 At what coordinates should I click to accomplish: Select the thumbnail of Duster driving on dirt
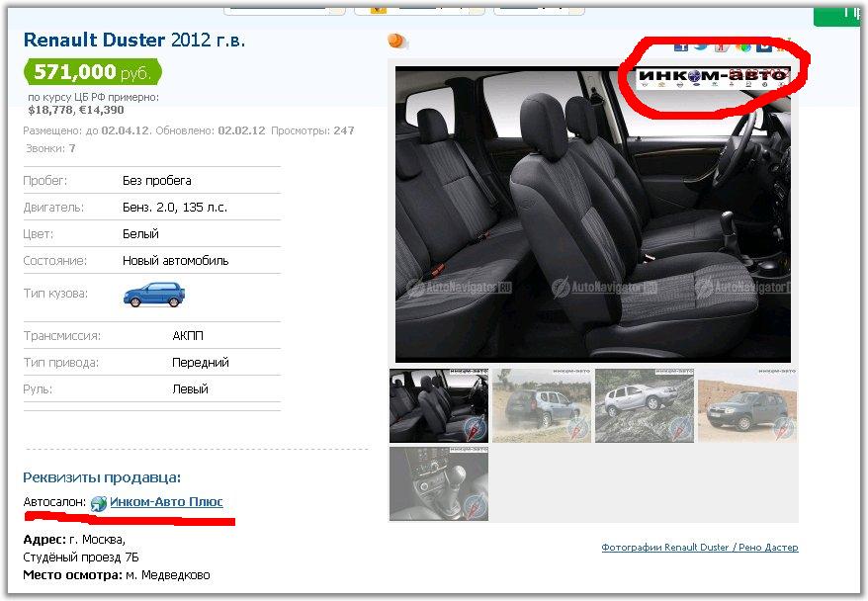pos(542,405)
